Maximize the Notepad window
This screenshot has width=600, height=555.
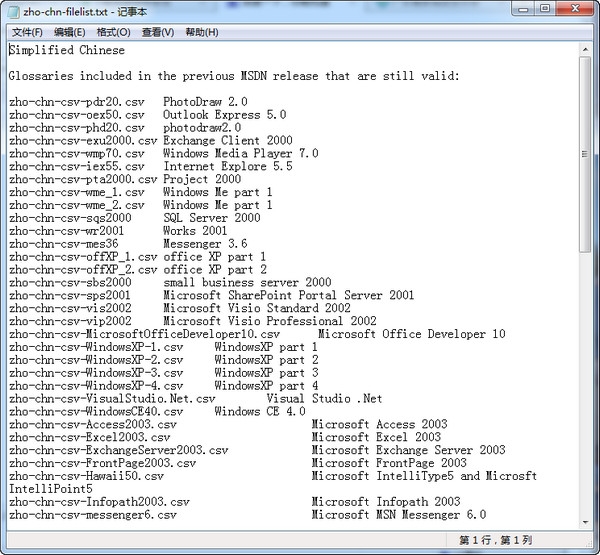(x=546, y=9)
